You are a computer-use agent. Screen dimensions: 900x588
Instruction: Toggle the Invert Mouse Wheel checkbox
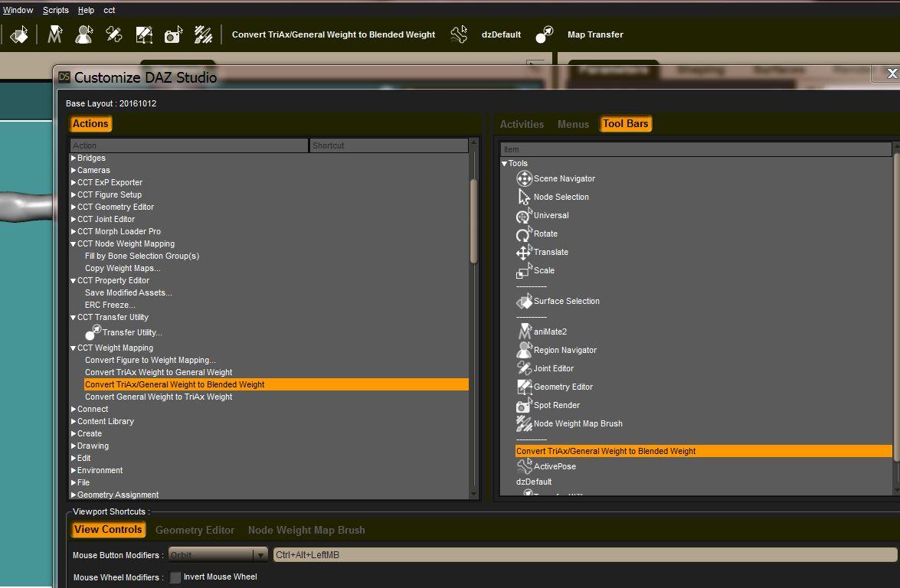pyautogui.click(x=175, y=577)
